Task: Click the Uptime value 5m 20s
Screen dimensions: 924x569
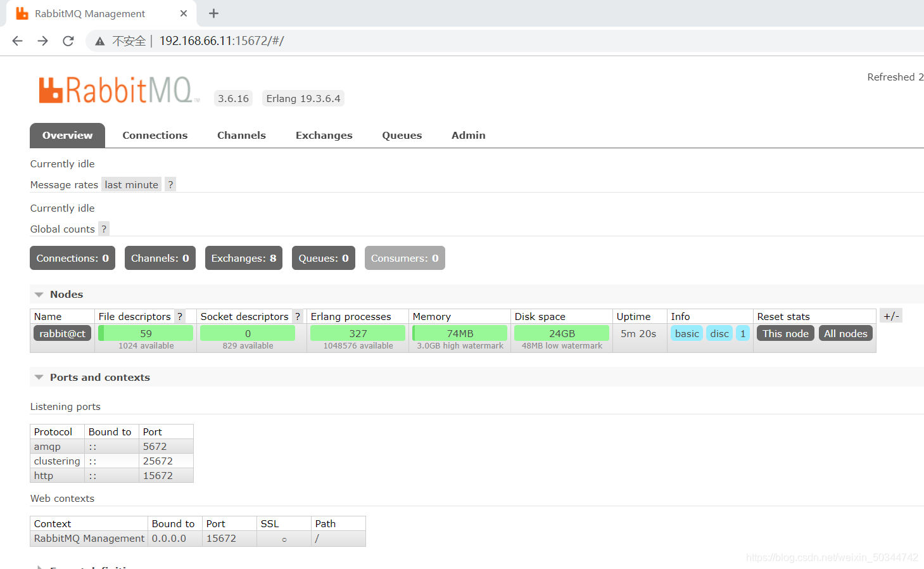Action: (638, 333)
